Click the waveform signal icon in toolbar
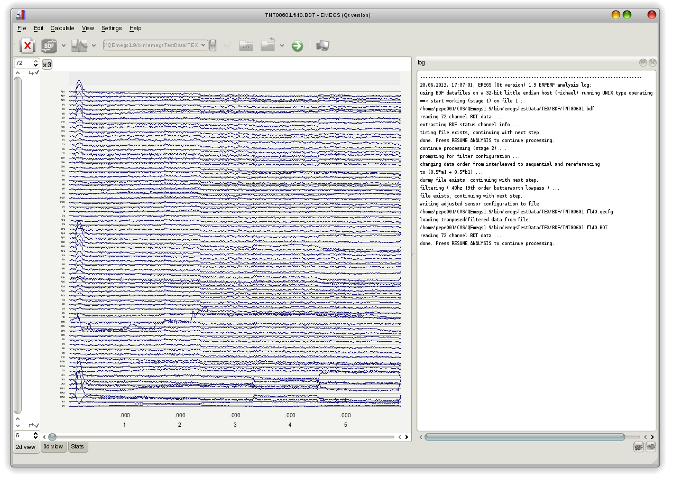 pos(79,46)
